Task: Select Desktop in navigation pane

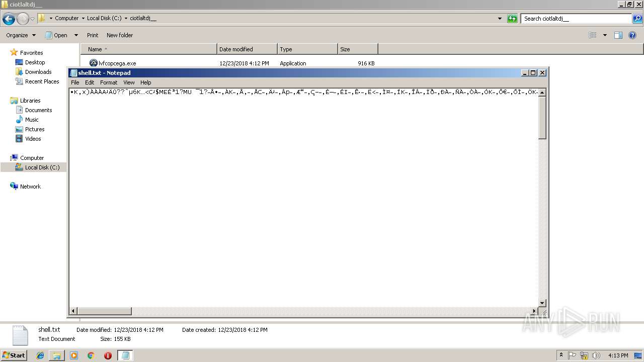Action: pyautogui.click(x=35, y=62)
